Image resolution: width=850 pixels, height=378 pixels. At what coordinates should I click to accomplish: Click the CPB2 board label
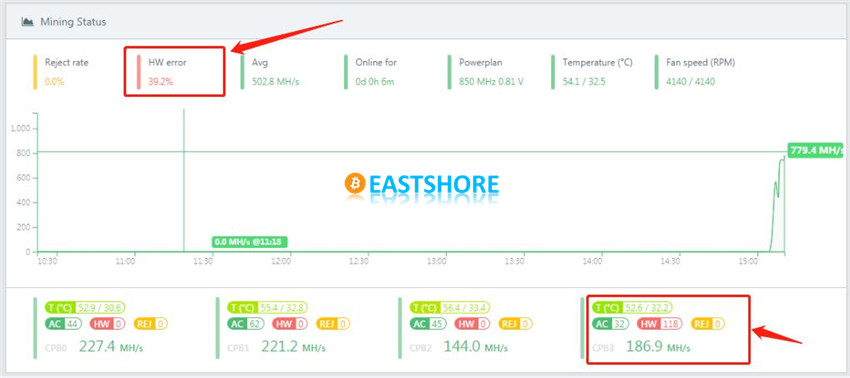[420, 348]
